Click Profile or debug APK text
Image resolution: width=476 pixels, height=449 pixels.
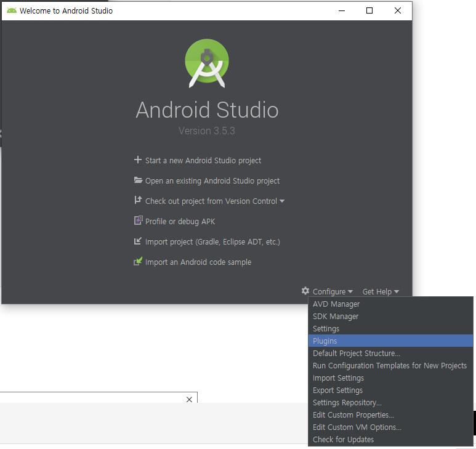(180, 222)
